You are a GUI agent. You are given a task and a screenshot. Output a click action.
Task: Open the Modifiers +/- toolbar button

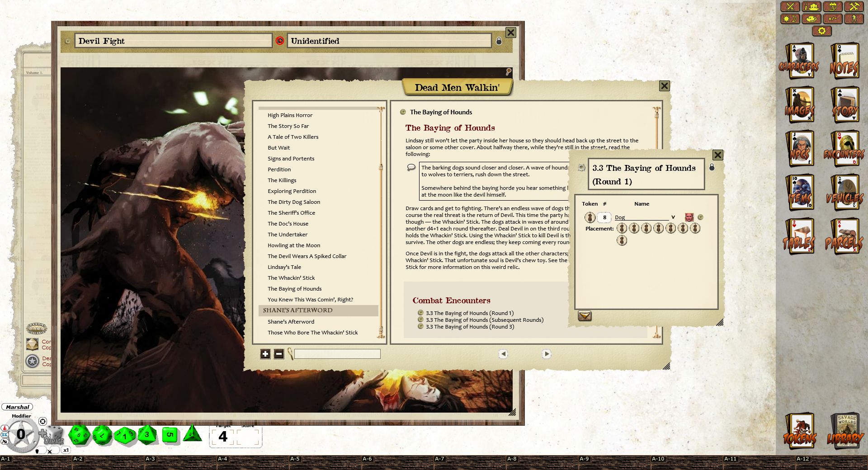click(832, 19)
